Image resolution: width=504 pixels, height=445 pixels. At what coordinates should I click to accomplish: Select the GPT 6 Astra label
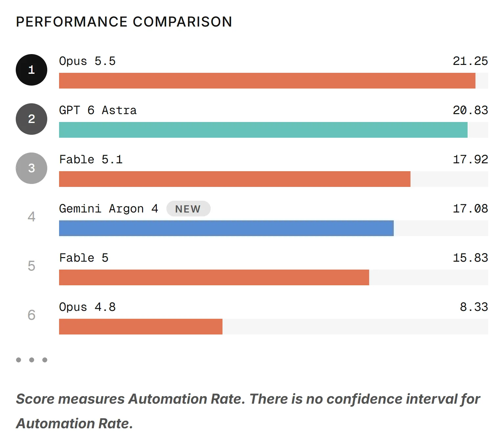tap(98, 111)
